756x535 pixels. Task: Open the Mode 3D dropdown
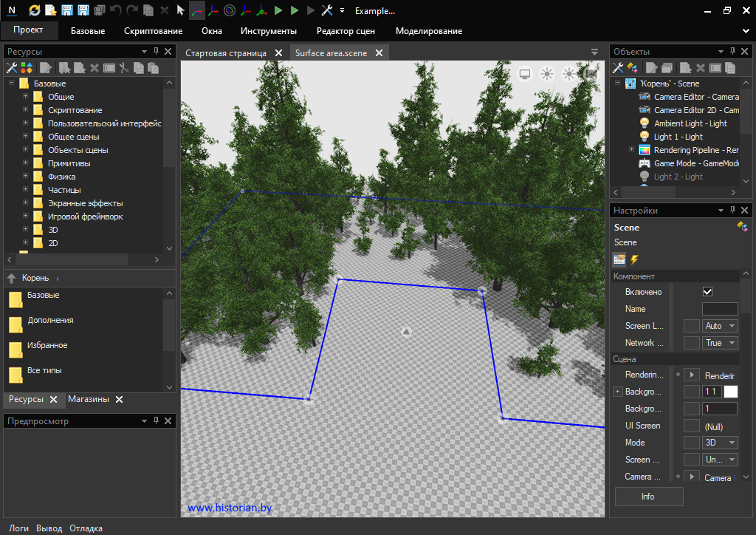(720, 443)
